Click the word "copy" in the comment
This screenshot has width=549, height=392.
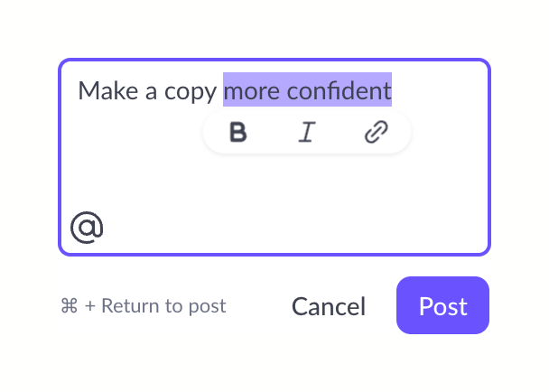pos(191,91)
